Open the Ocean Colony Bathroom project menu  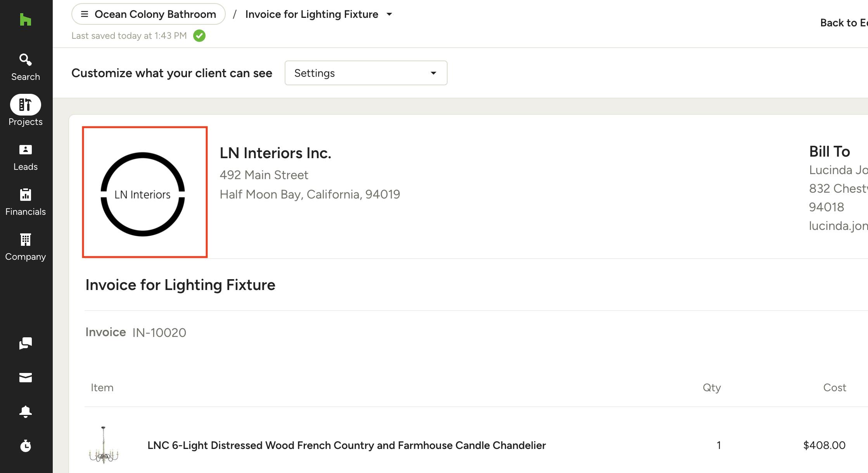tap(148, 14)
